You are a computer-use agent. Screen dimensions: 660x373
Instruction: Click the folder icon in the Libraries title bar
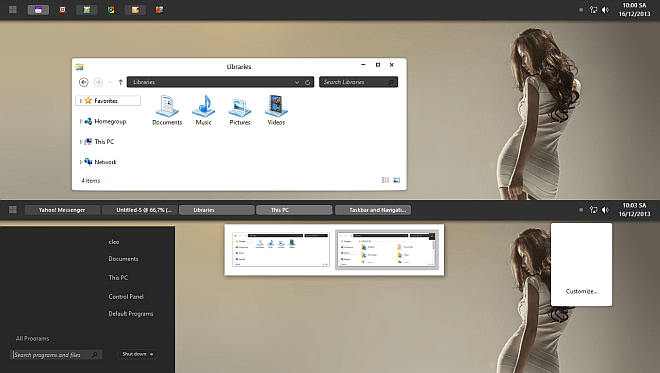pyautogui.click(x=80, y=67)
